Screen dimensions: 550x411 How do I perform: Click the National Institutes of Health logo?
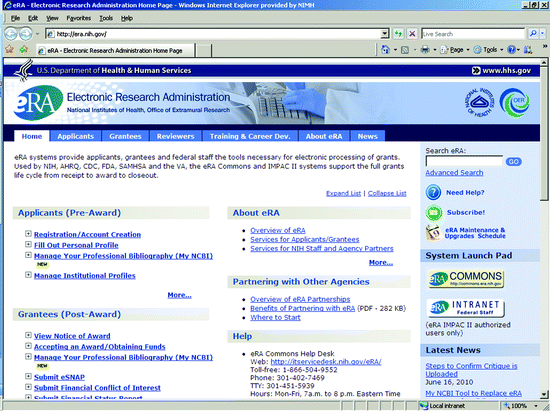point(480,103)
